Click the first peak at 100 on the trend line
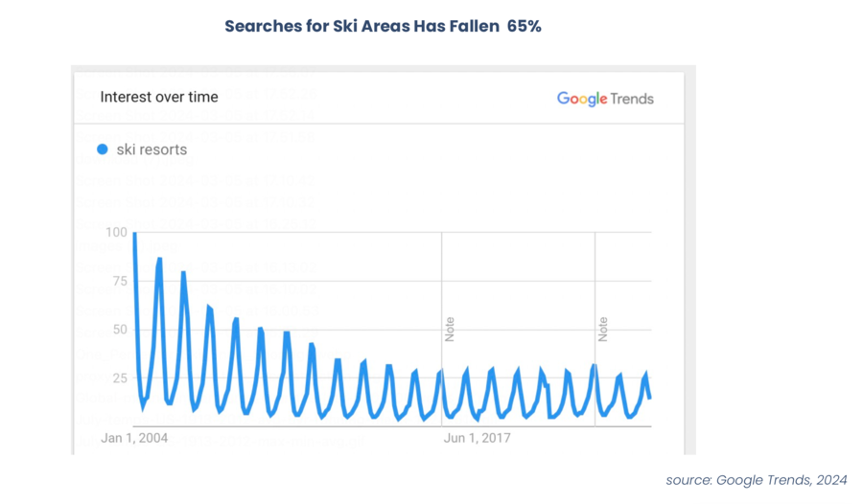The image size is (863, 504). coord(134,234)
